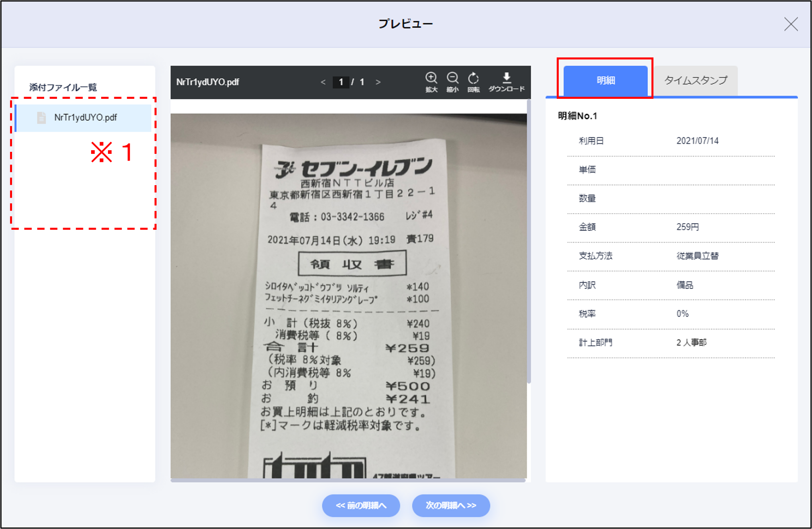Screen dimensions: 812x529
Task: Click the 次の明細へ >> button
Action: pos(451,505)
